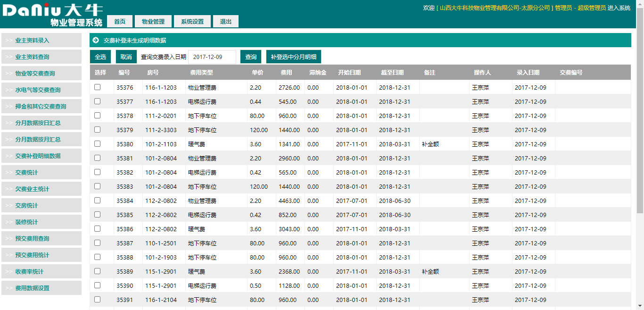Go to the 系统设置 menu
Image resolution: width=644 pixels, height=310 pixels.
click(192, 21)
